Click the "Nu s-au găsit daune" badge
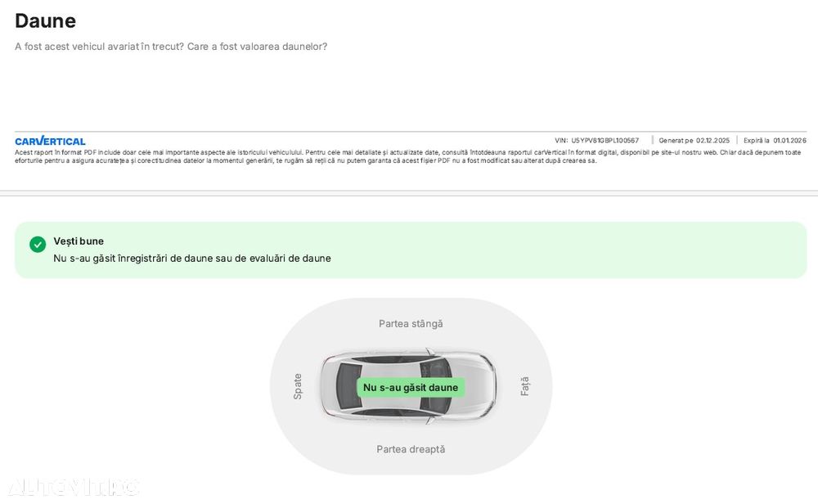This screenshot has width=818, height=504. 411,388
